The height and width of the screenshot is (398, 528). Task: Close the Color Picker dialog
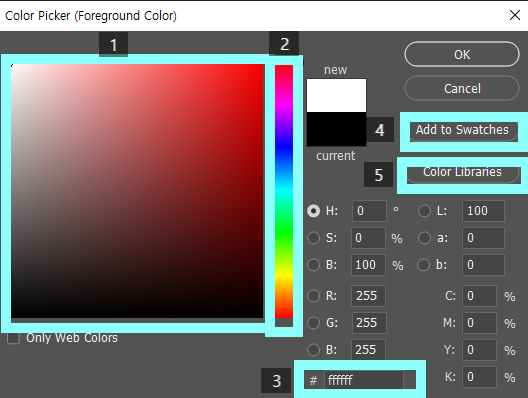tap(515, 15)
